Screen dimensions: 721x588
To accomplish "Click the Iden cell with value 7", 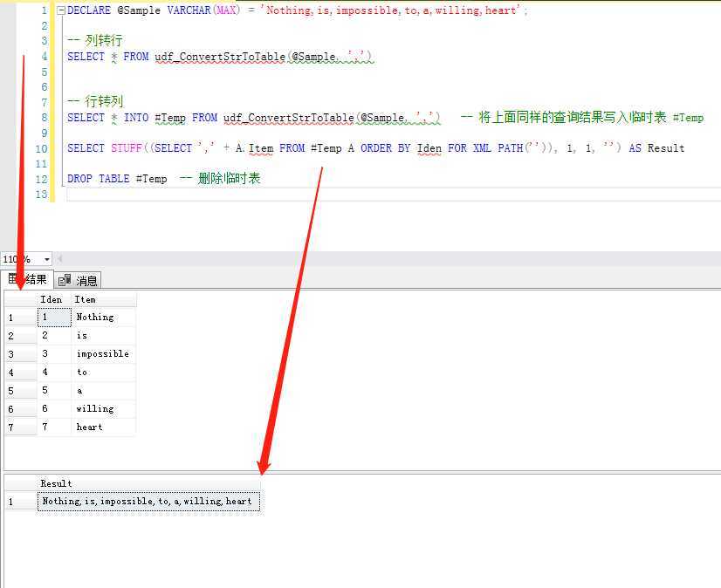I will tap(54, 427).
